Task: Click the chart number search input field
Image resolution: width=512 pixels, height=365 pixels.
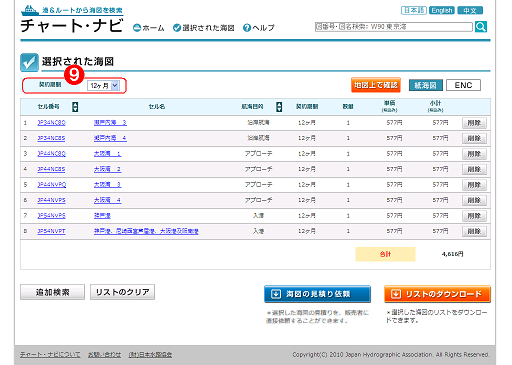Action: 394,27
